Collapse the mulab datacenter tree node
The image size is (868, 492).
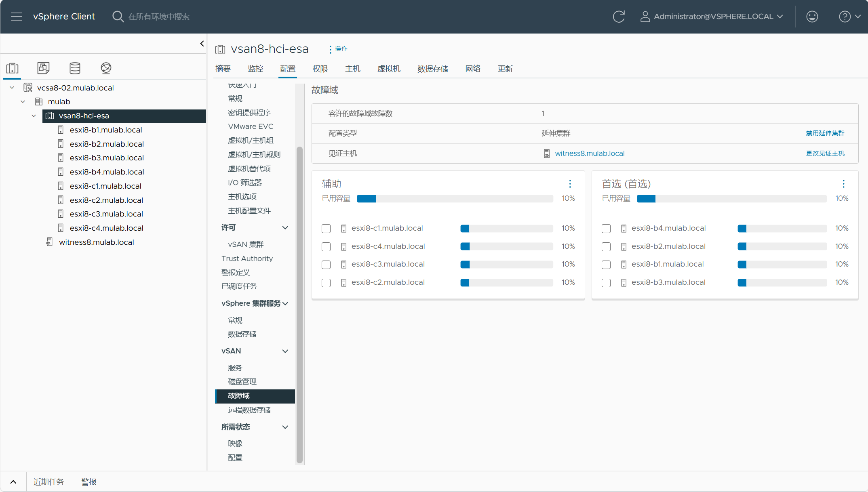pyautogui.click(x=23, y=102)
